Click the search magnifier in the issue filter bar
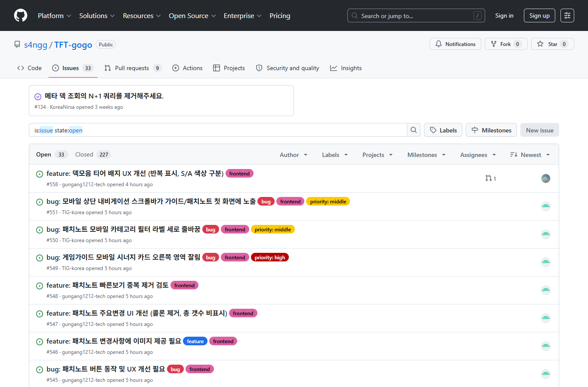 [414, 130]
